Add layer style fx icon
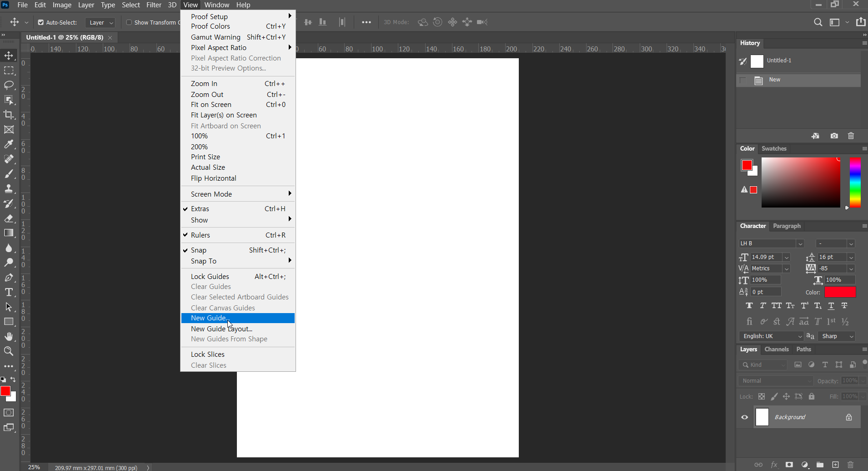Screen dimensions: 868x471 tap(774, 465)
